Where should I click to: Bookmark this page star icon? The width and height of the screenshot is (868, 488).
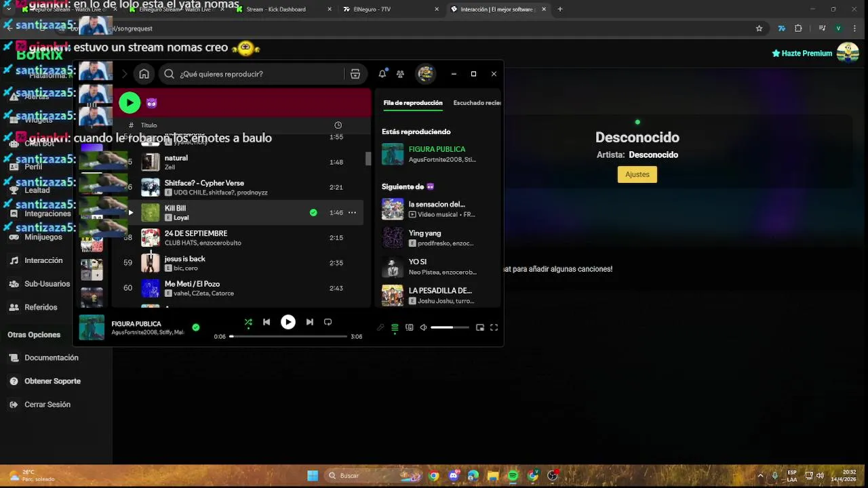click(x=759, y=28)
